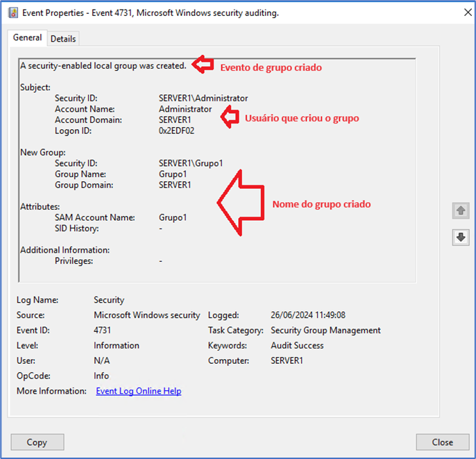Click the Keywords value 'Audit Success'
476x459 pixels.
click(297, 346)
